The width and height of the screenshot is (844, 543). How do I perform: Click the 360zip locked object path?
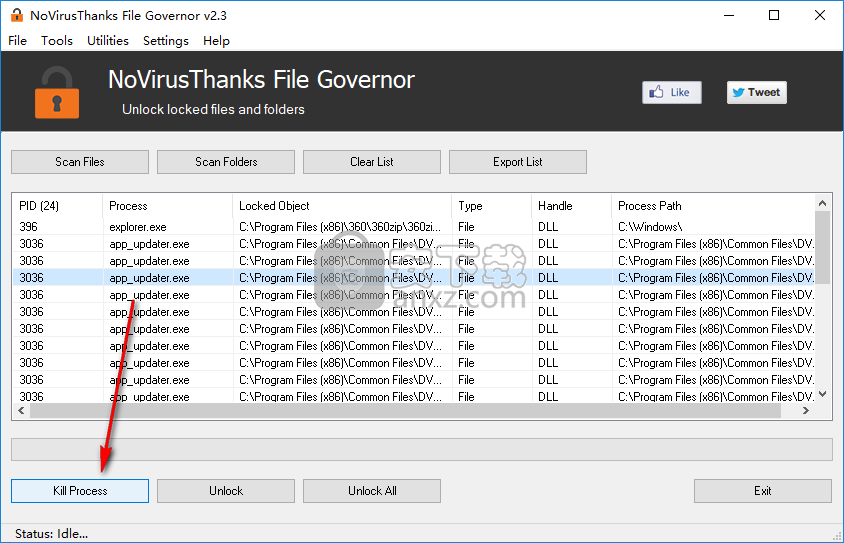(340, 227)
